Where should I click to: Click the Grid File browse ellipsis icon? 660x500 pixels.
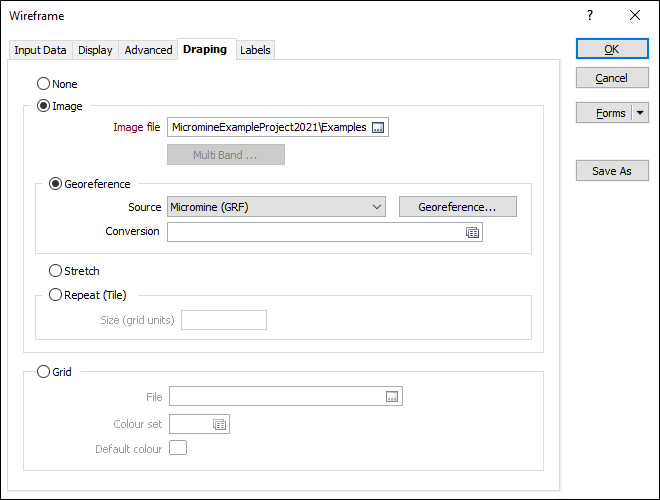click(392, 397)
